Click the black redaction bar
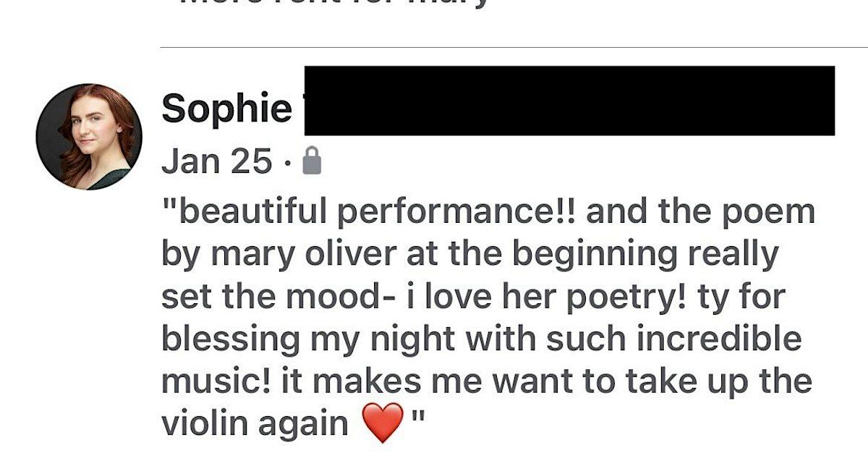 click(x=569, y=101)
